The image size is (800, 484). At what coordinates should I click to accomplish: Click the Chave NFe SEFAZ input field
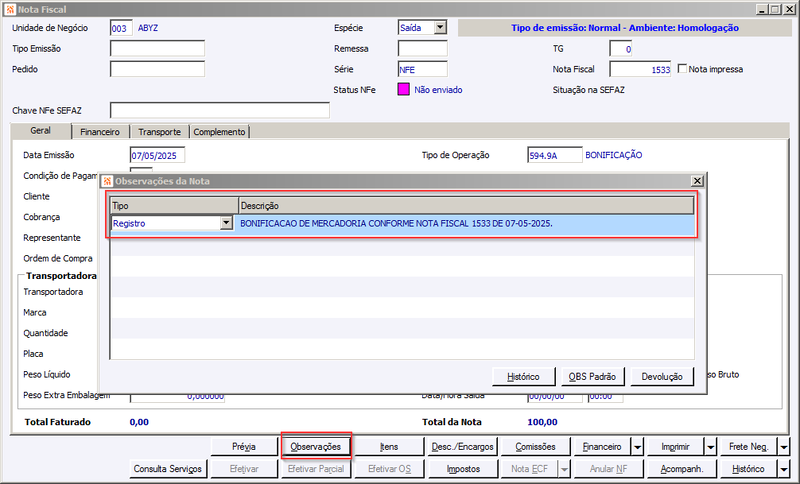pos(220,110)
